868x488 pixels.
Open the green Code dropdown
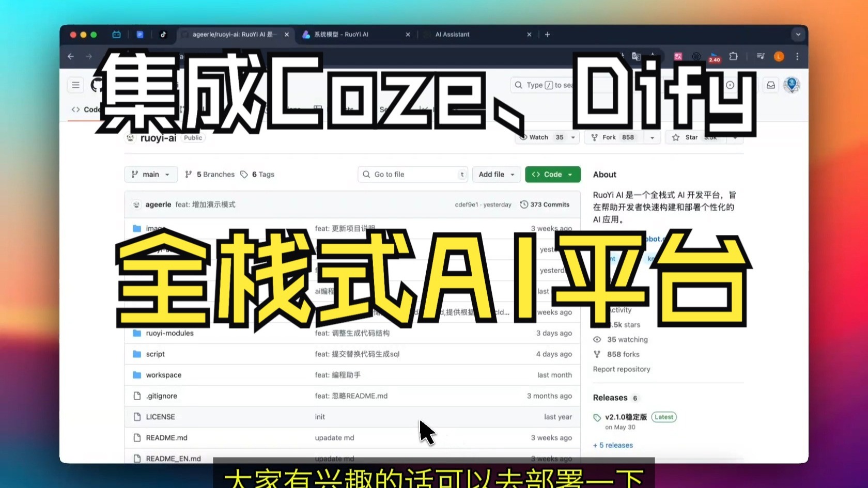(x=553, y=175)
